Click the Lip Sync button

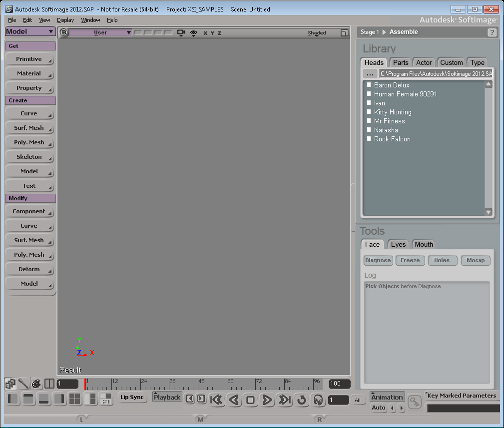click(x=132, y=398)
